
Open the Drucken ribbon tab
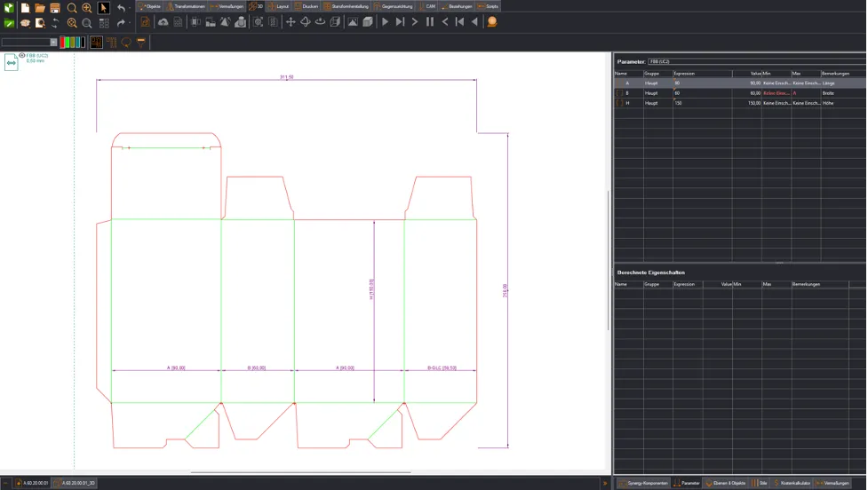(x=307, y=6)
